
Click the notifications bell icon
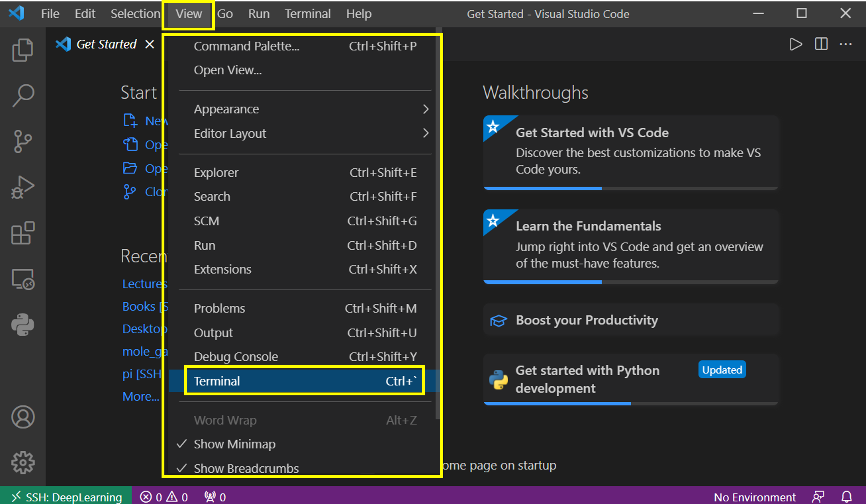coord(846,497)
